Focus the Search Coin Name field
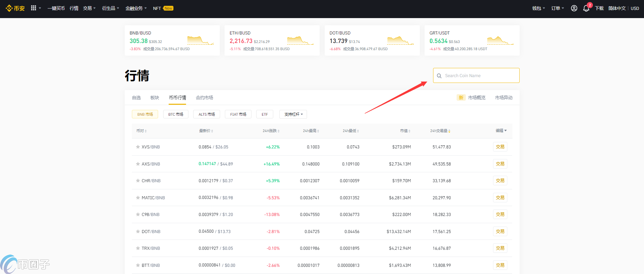 pos(476,75)
